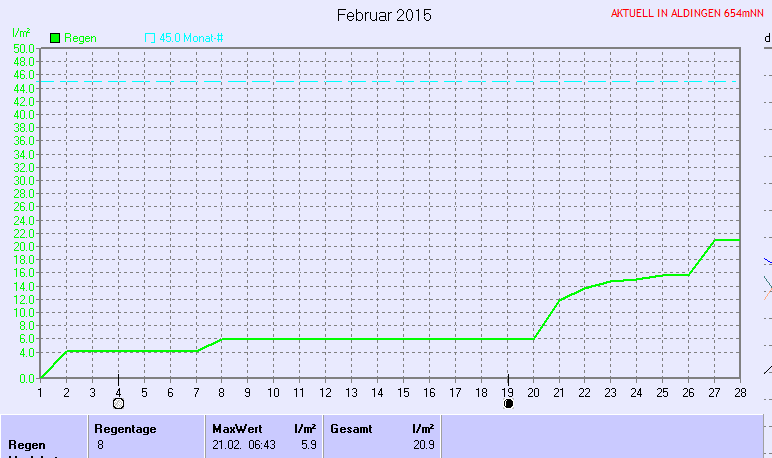Click the Gesamt column header

(351, 428)
